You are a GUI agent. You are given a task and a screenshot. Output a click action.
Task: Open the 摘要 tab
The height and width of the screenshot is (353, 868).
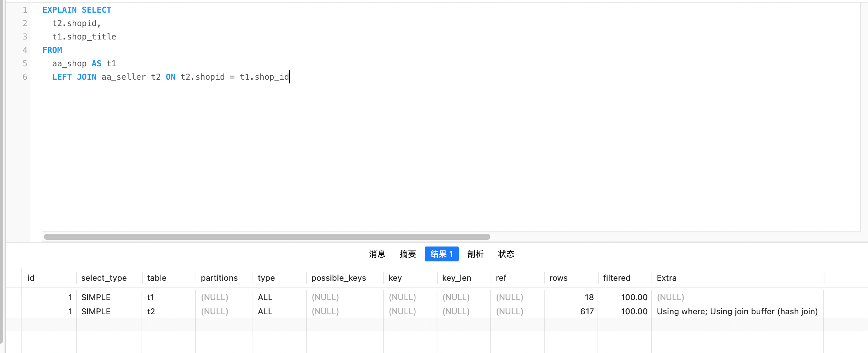coord(408,254)
